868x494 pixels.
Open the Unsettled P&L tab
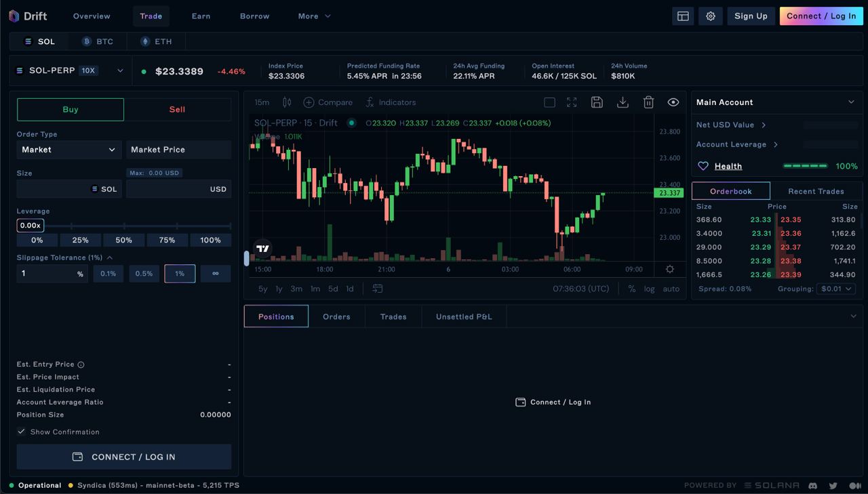(x=464, y=316)
